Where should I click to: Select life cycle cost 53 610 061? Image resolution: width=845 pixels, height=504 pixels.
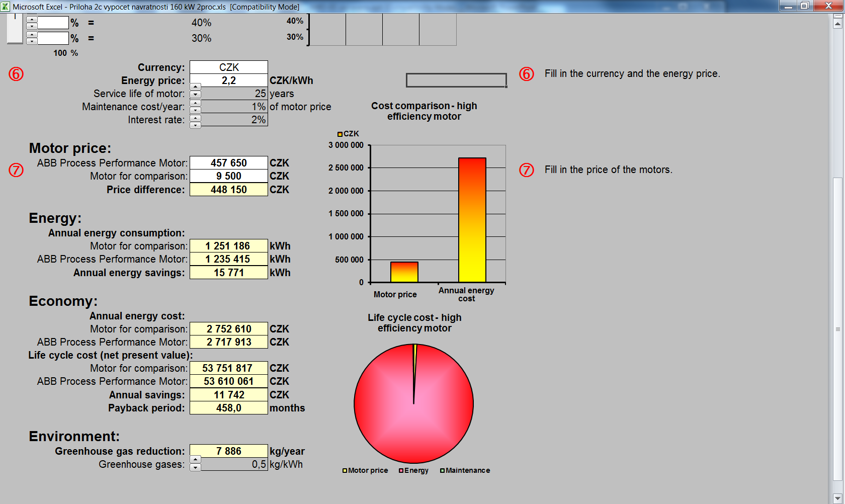(229, 381)
